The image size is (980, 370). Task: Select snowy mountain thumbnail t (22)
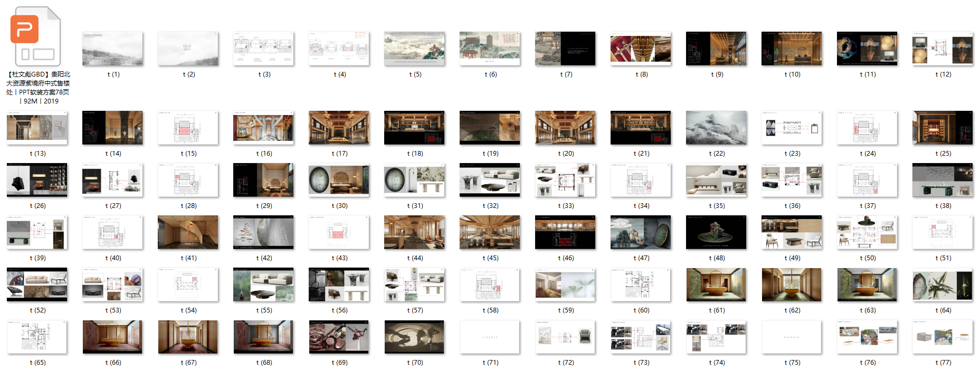point(716,128)
